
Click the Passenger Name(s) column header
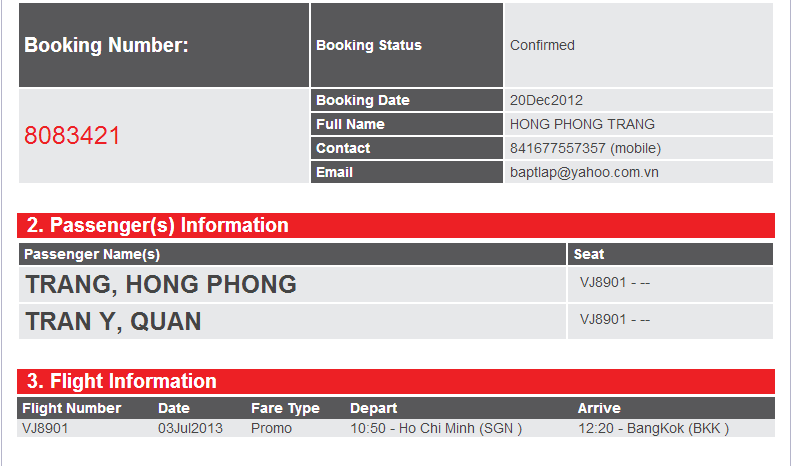click(x=92, y=254)
